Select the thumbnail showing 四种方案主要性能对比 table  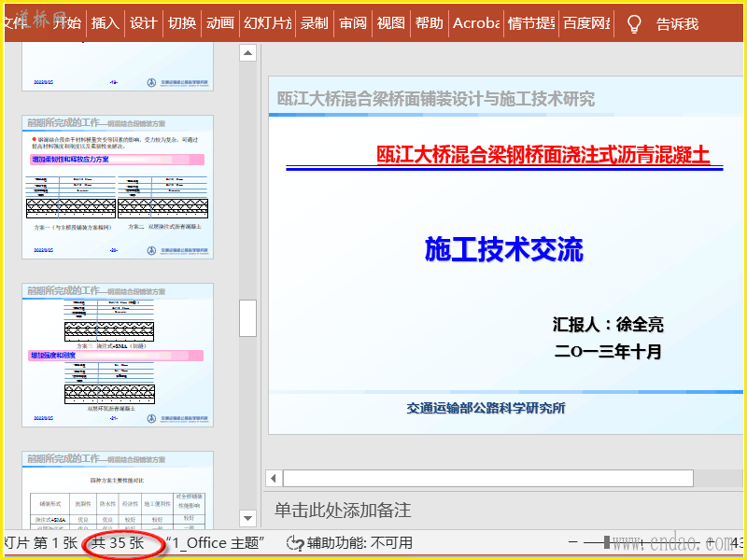tap(118, 491)
